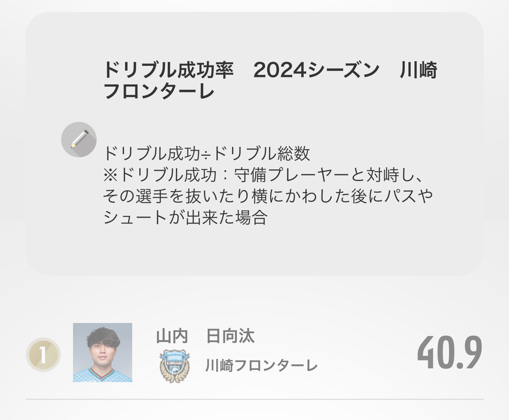
Task: Select the 40.9 success rate value
Action: (x=450, y=353)
